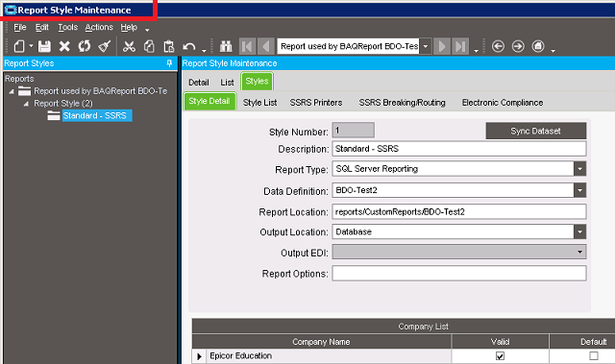This screenshot has height=364, width=615.
Task: Go to the next record icon
Action: click(x=442, y=46)
